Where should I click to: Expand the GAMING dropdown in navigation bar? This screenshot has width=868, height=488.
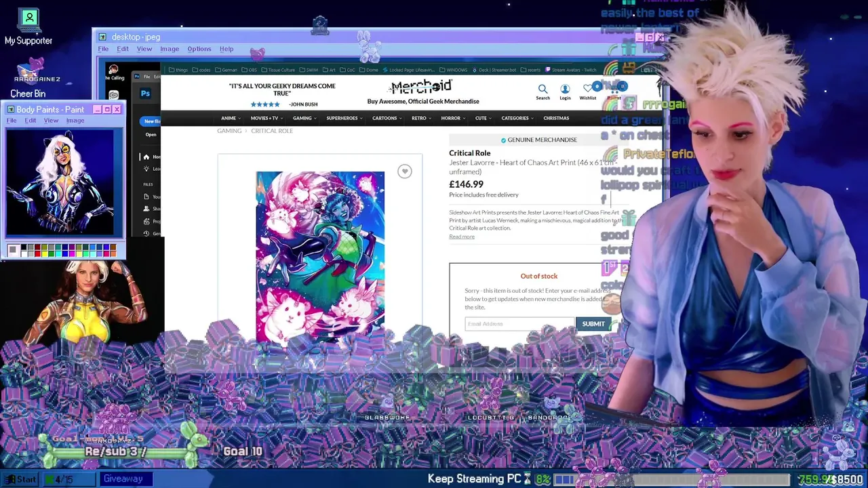point(304,118)
